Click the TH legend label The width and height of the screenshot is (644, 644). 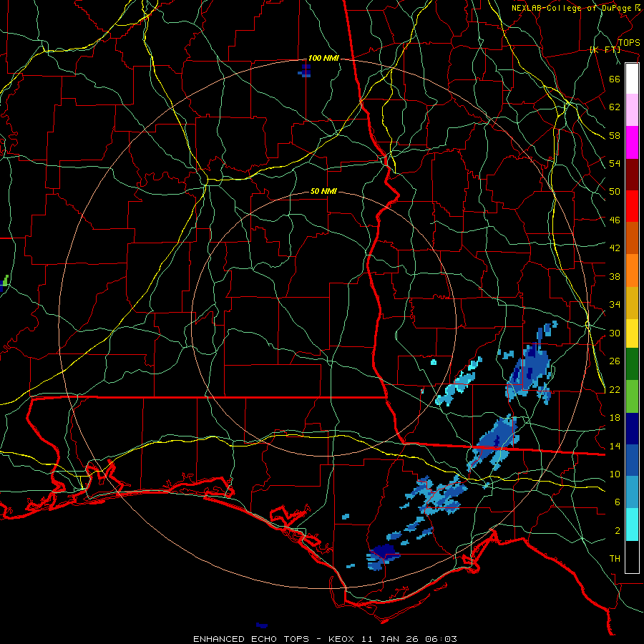point(615,559)
